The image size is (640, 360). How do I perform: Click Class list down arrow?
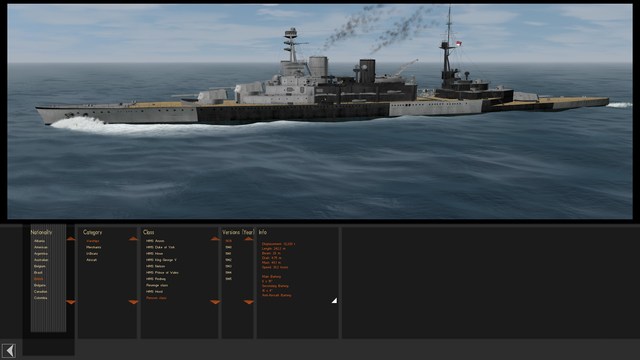click(215, 302)
